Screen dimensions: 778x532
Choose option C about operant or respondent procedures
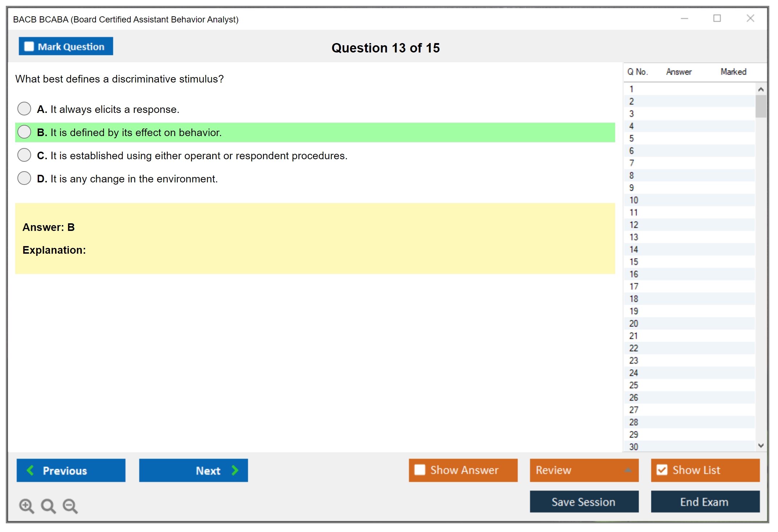pos(24,155)
